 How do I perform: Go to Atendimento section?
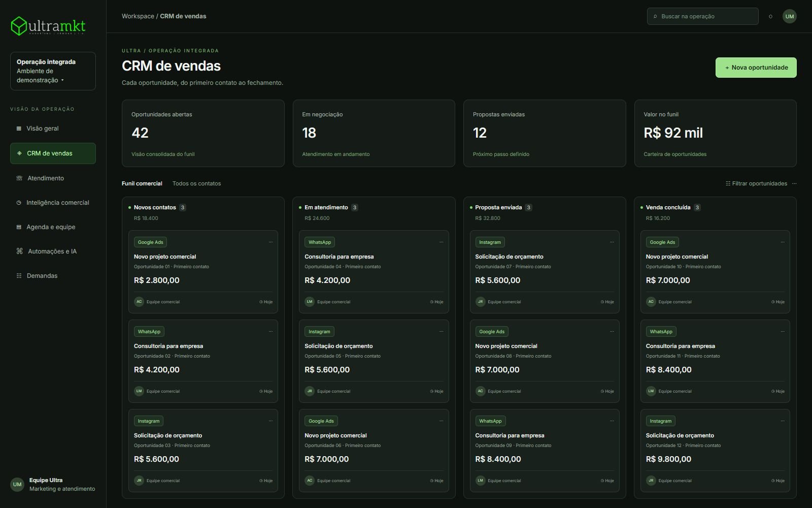pos(53,178)
